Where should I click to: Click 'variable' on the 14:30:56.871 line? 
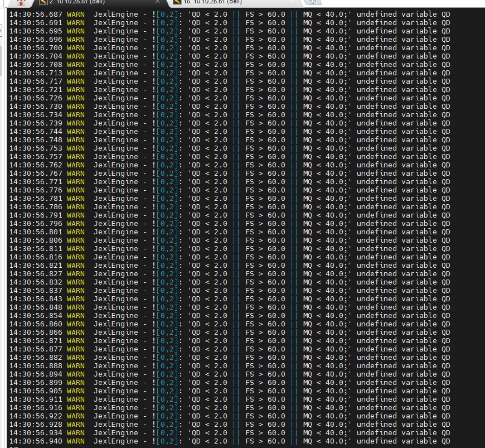[419, 340]
